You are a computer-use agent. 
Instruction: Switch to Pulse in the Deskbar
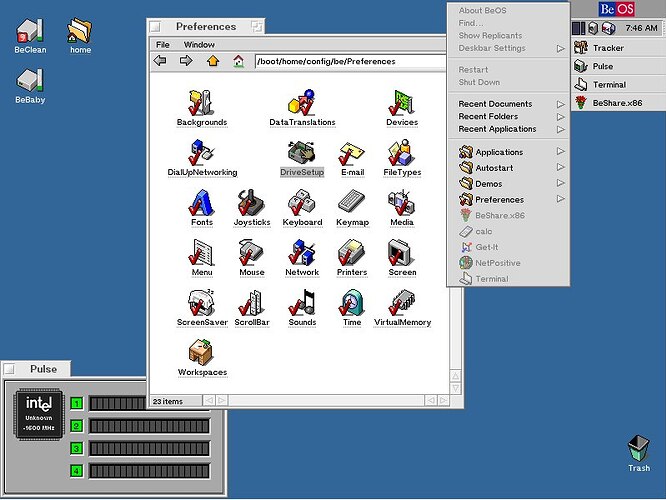[618, 66]
